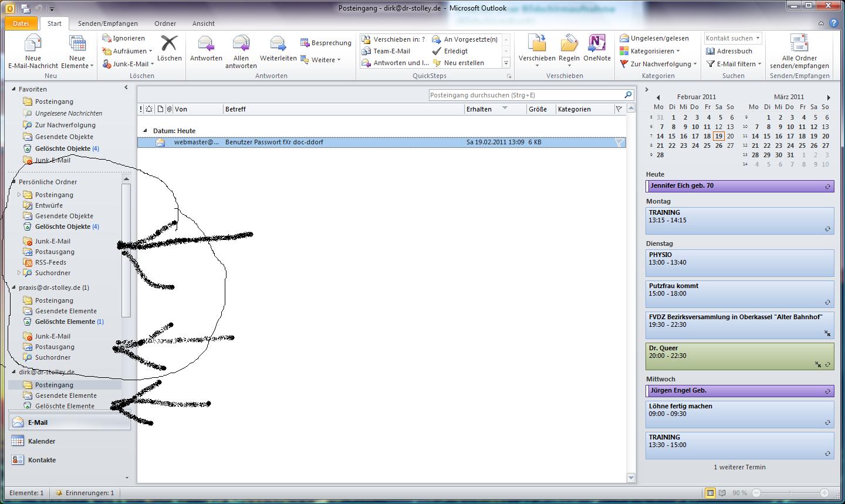Open the Dr. Queer appointment
Viewport: 845px width, 504px height.
(x=739, y=356)
